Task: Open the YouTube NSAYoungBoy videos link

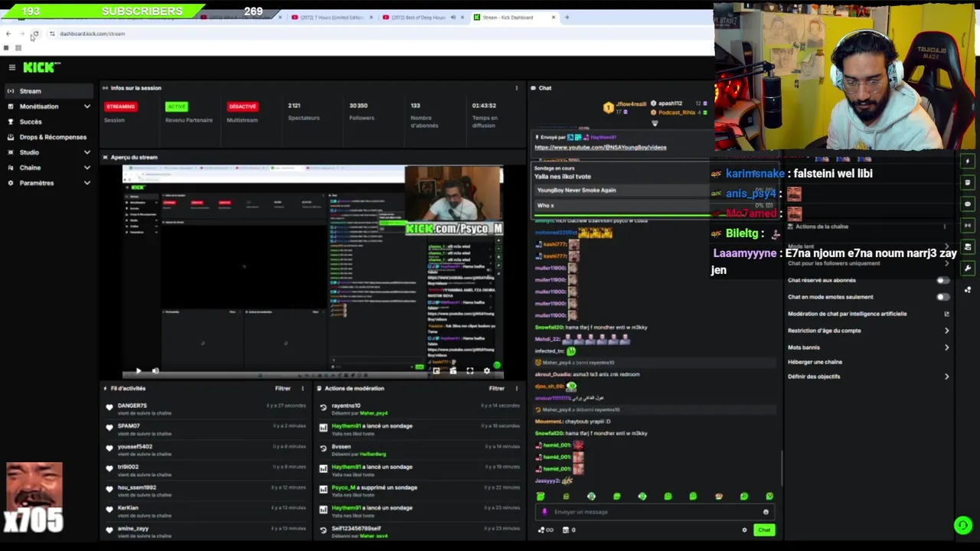Action: click(x=600, y=148)
